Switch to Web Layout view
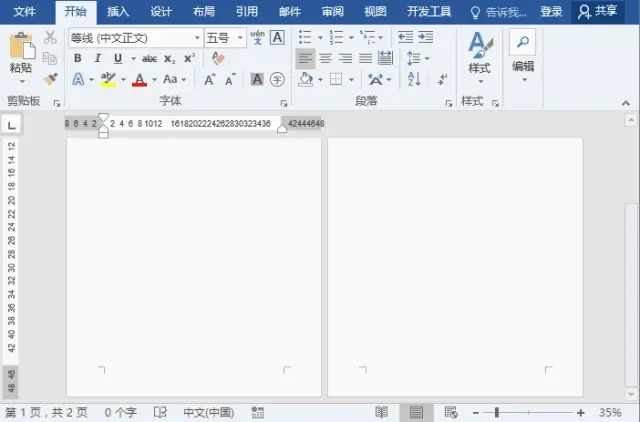This screenshot has width=640, height=422. pyautogui.click(x=451, y=412)
